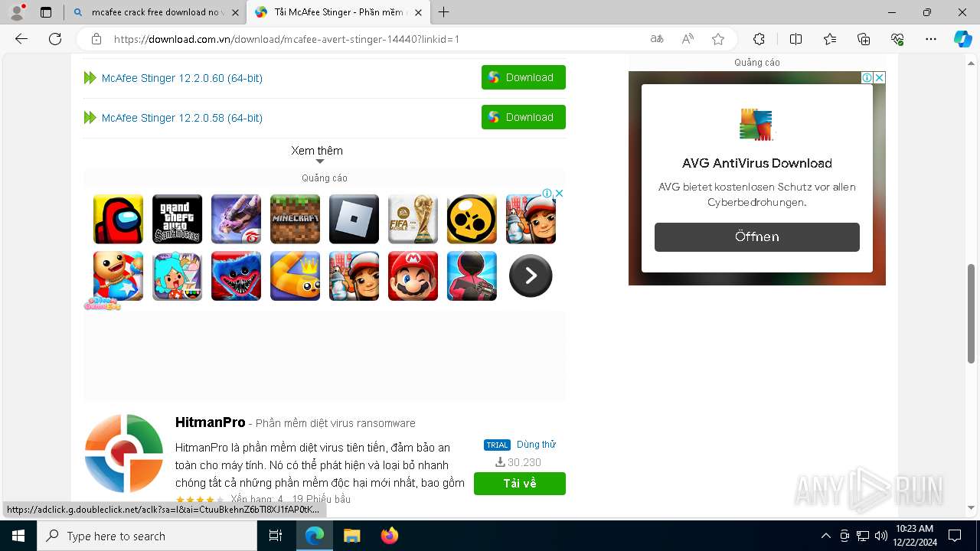Open the Windows Start menu
The image size is (980, 551).
click(18, 536)
